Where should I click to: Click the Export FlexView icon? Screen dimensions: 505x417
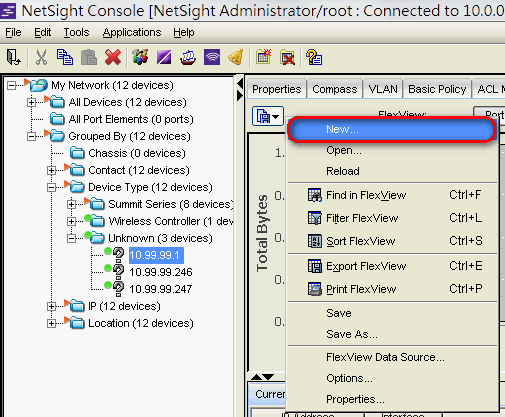[315, 266]
